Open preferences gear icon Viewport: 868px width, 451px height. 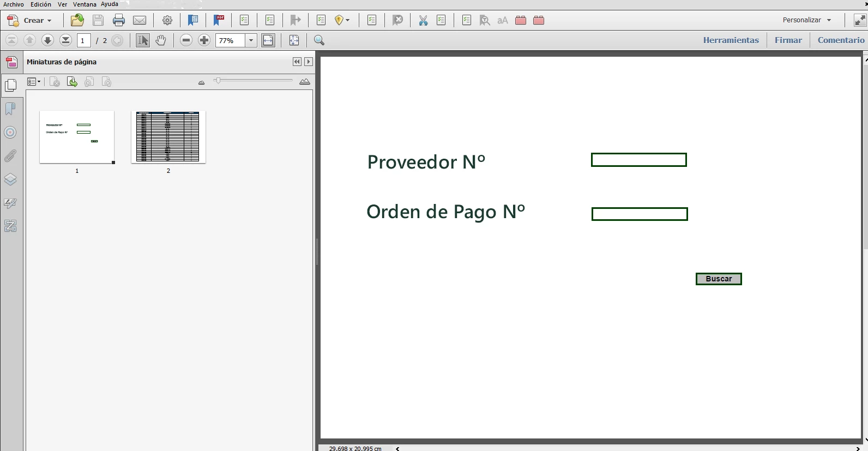tap(167, 20)
